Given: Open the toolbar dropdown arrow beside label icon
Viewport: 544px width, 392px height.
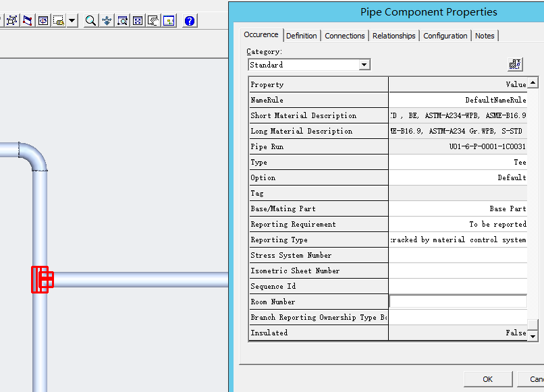Looking at the screenshot, I should (x=72, y=21).
